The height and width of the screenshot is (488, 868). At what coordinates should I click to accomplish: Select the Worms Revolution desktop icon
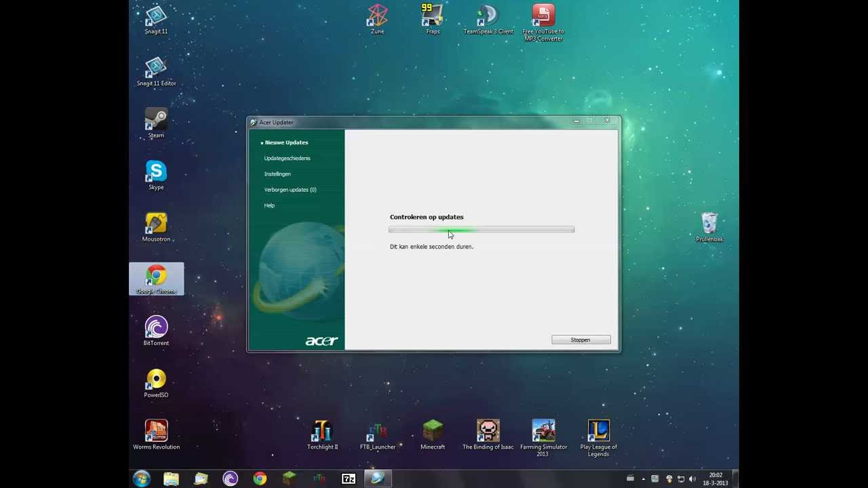(156, 435)
